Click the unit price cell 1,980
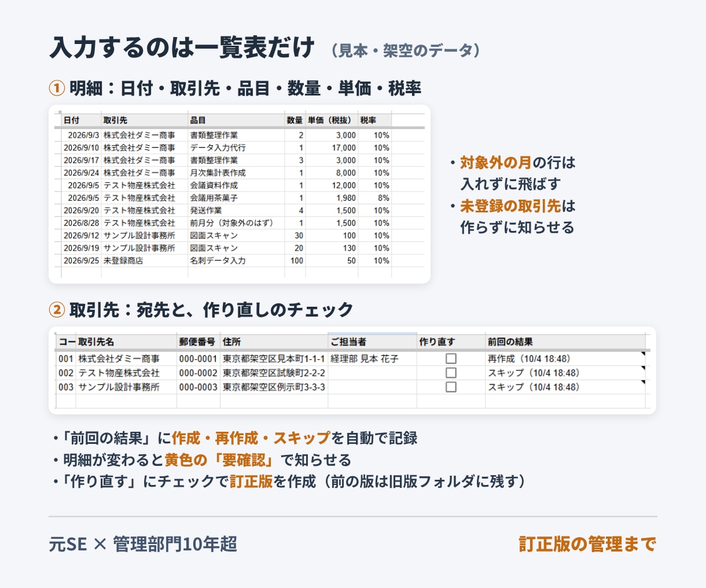Image resolution: width=706 pixels, height=588 pixels. (332, 198)
